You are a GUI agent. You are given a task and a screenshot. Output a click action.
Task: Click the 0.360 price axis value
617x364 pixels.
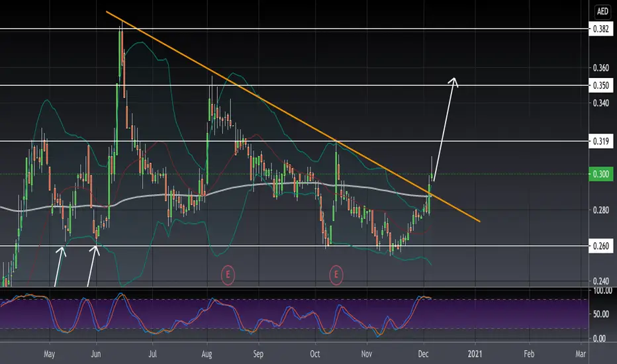[x=601, y=68]
